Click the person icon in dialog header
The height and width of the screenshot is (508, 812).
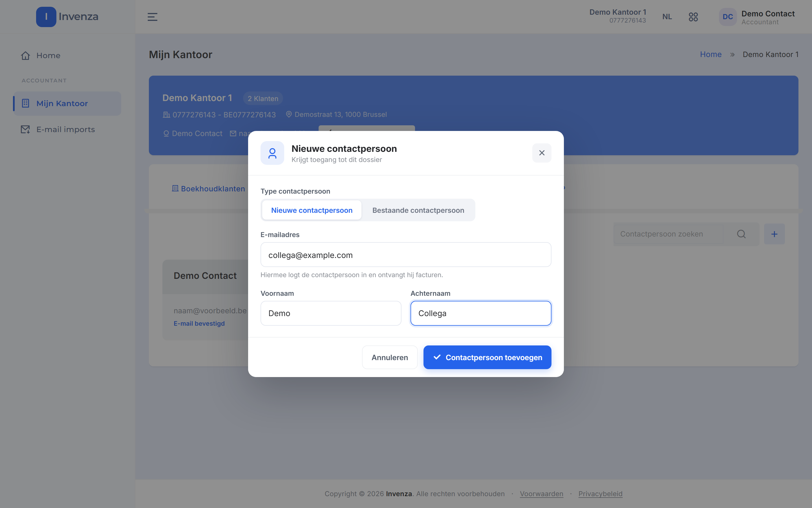pyautogui.click(x=272, y=153)
